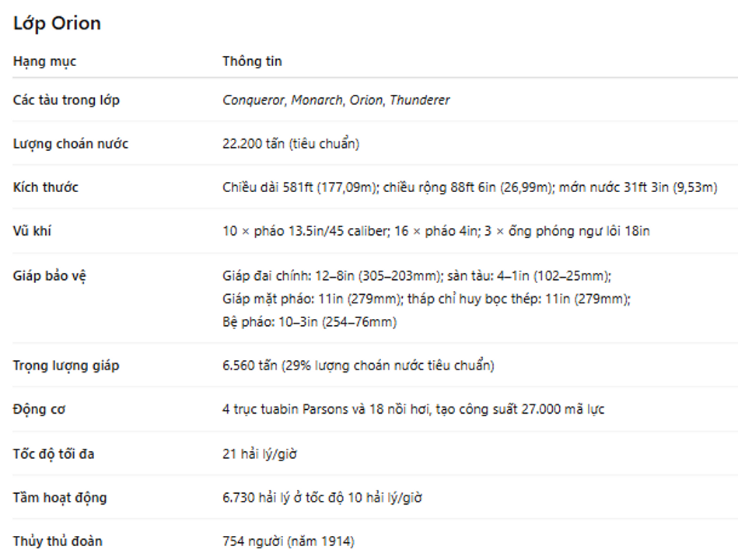
Task: Click the dimensions text starting "Chiều dài 581ft"
Action: tap(469, 187)
